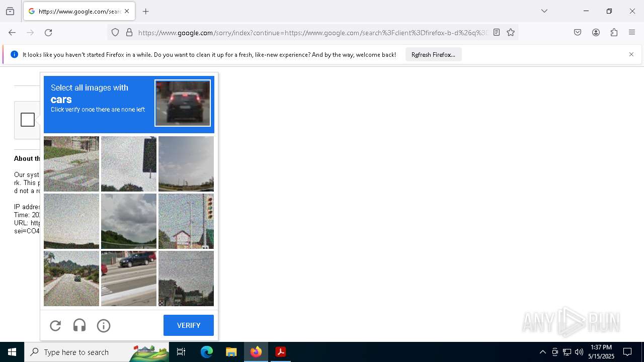Image resolution: width=644 pixels, height=362 pixels.
Task: Focus the URL address bar
Action: tap(312, 33)
